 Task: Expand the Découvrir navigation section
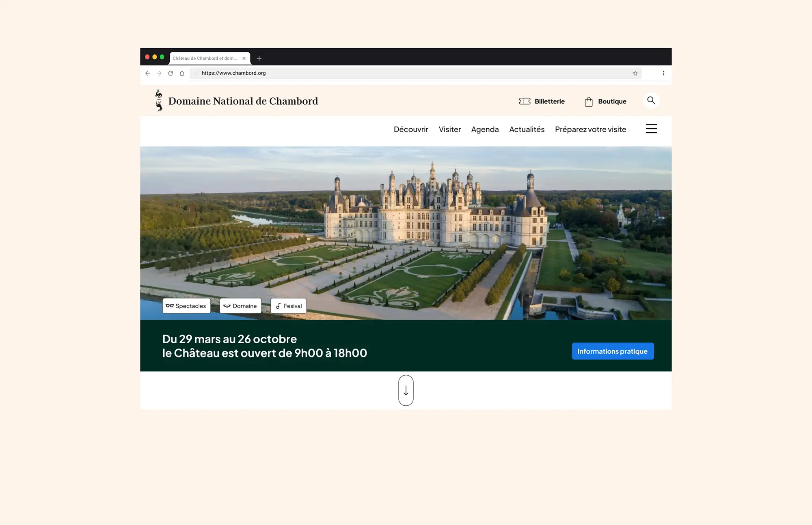(410, 129)
